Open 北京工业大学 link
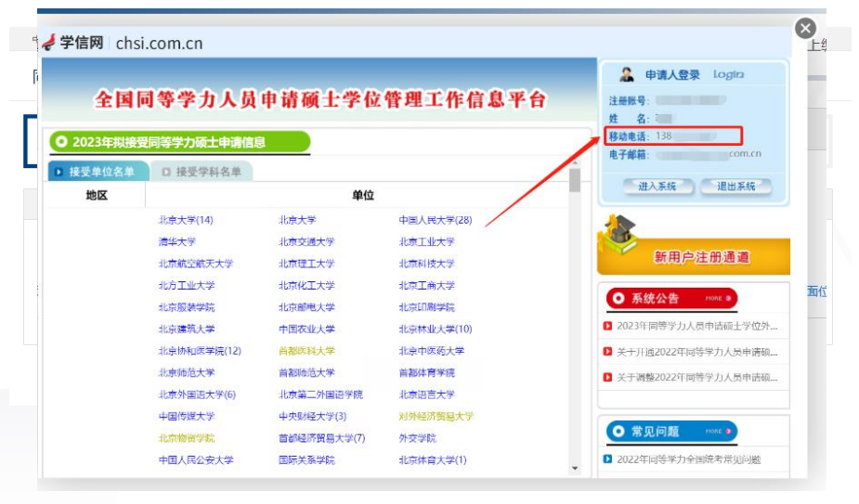859x504 pixels. pyautogui.click(x=427, y=241)
